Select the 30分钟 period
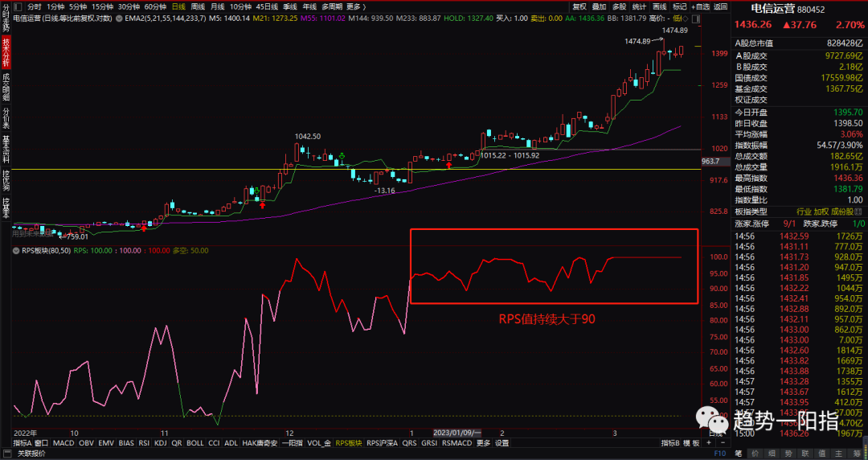The height and width of the screenshot is (460, 868). (129, 6)
